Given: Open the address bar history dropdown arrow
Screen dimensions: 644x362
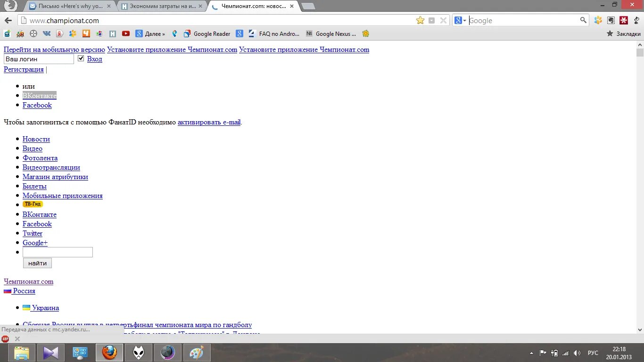Looking at the screenshot, I should (x=432, y=20).
